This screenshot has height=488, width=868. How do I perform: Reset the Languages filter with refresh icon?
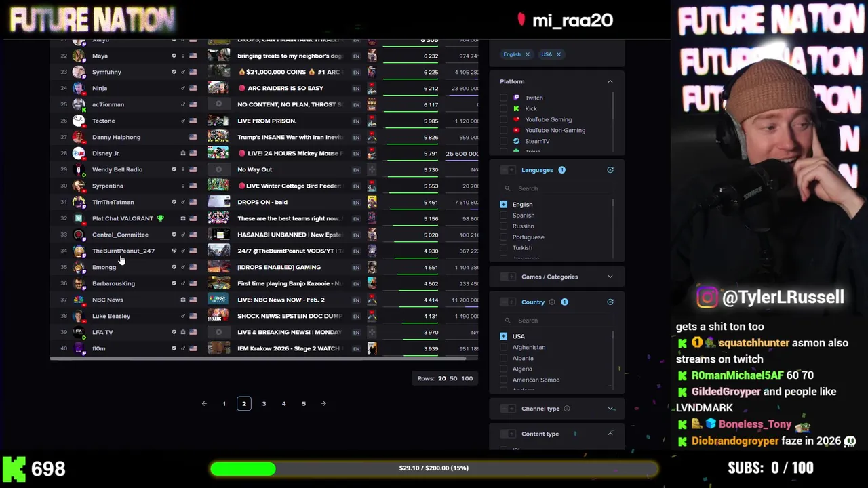[x=610, y=170]
